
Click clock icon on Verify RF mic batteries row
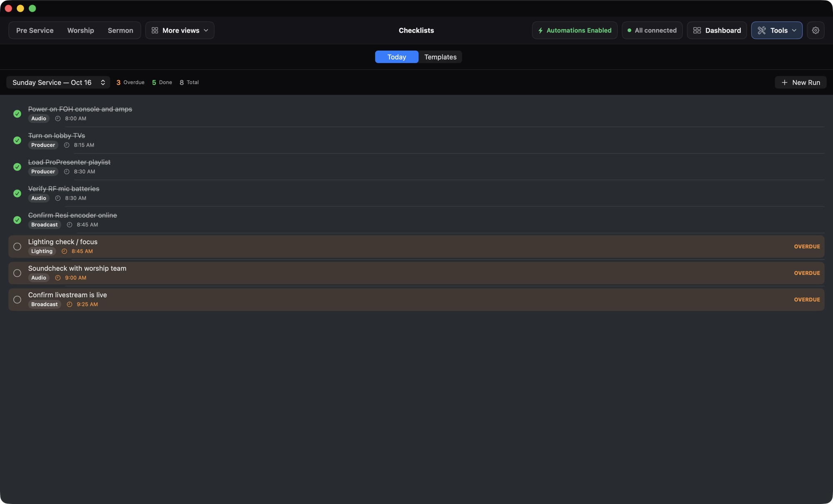click(x=58, y=198)
